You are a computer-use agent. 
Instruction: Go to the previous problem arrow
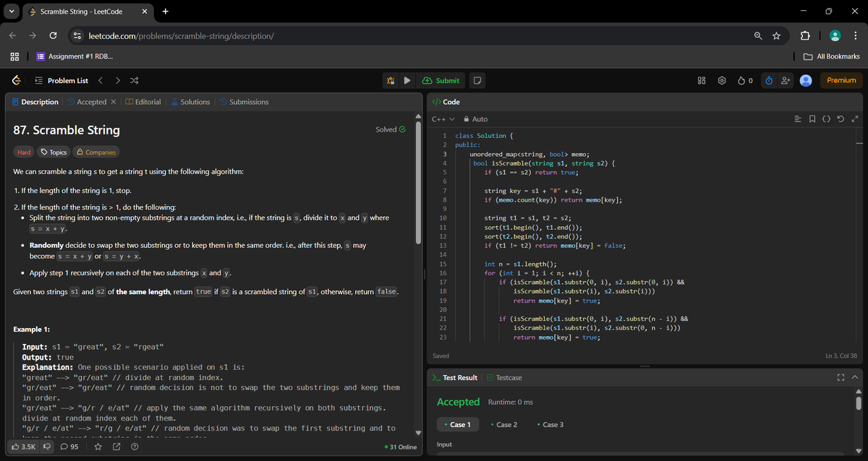click(x=101, y=80)
